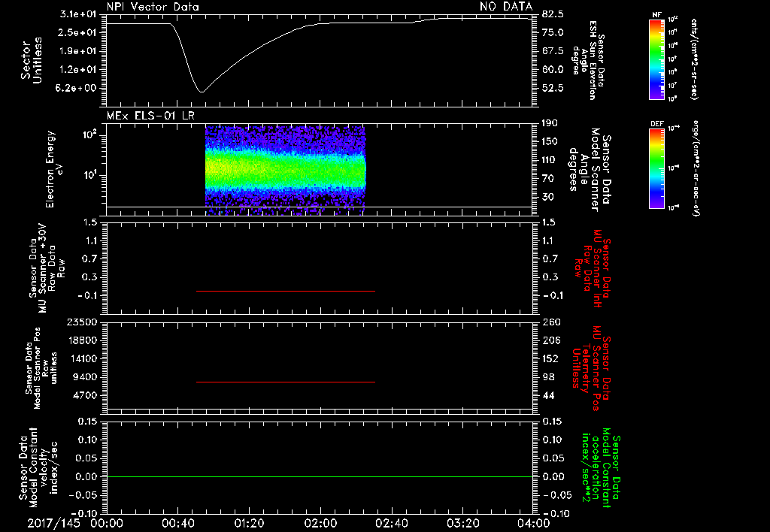
Task: Click the DEF color bar legend
Action: 657,168
